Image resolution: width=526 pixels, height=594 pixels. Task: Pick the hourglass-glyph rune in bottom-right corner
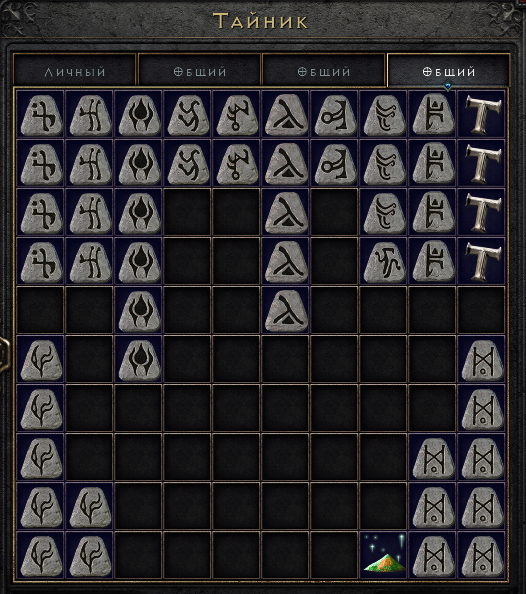coord(482,555)
